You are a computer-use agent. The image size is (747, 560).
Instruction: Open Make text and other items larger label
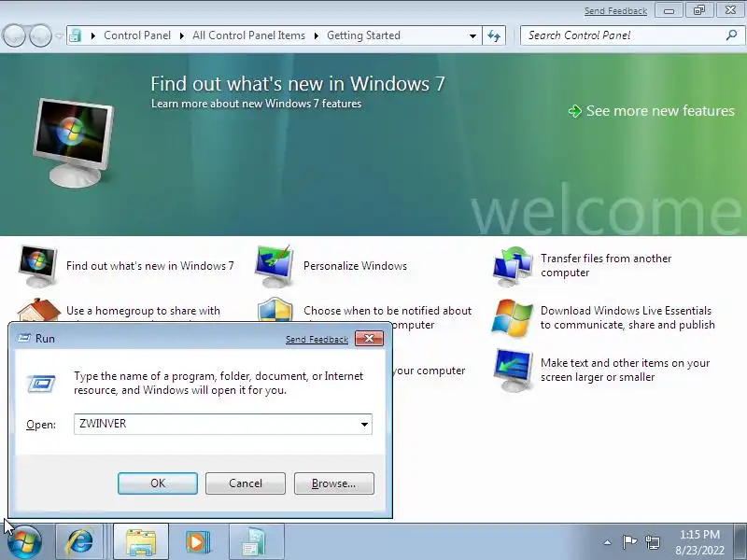coord(625,370)
